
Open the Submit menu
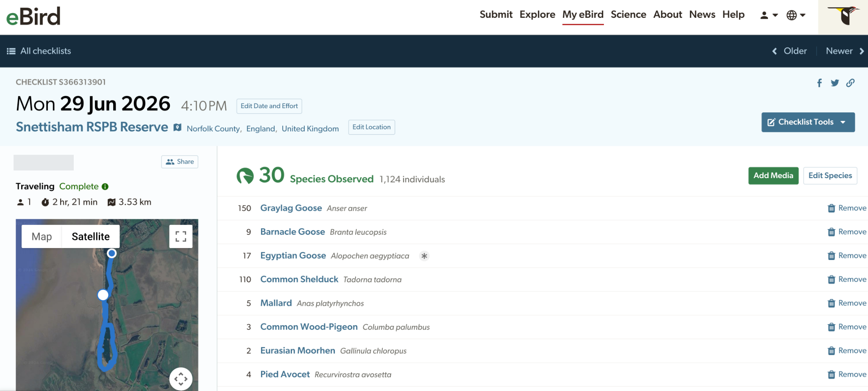[x=496, y=14]
